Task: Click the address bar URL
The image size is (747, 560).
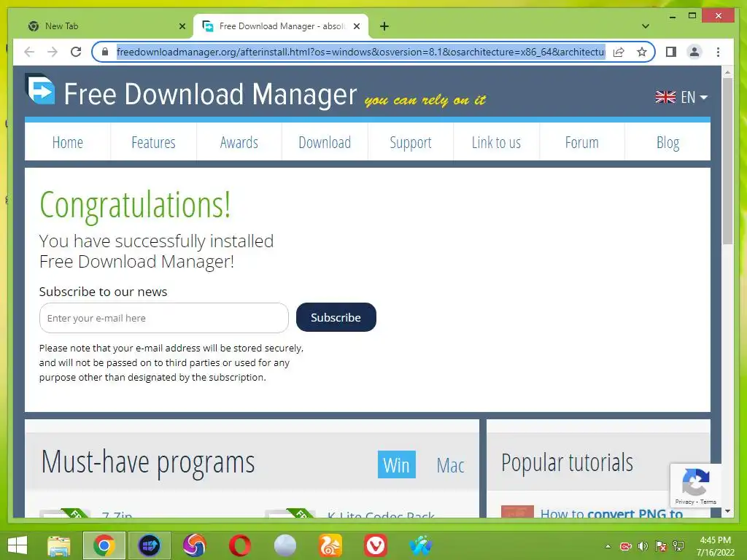Action: point(360,52)
